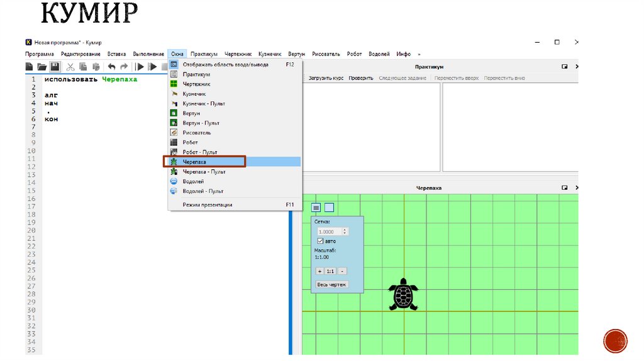Click Следующее задание button
This screenshot has width=644, height=361.
402,78
